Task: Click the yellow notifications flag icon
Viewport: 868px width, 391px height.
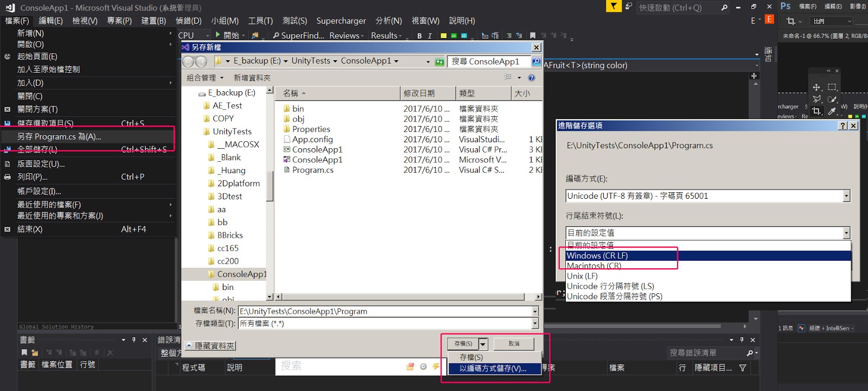Action: click(613, 7)
